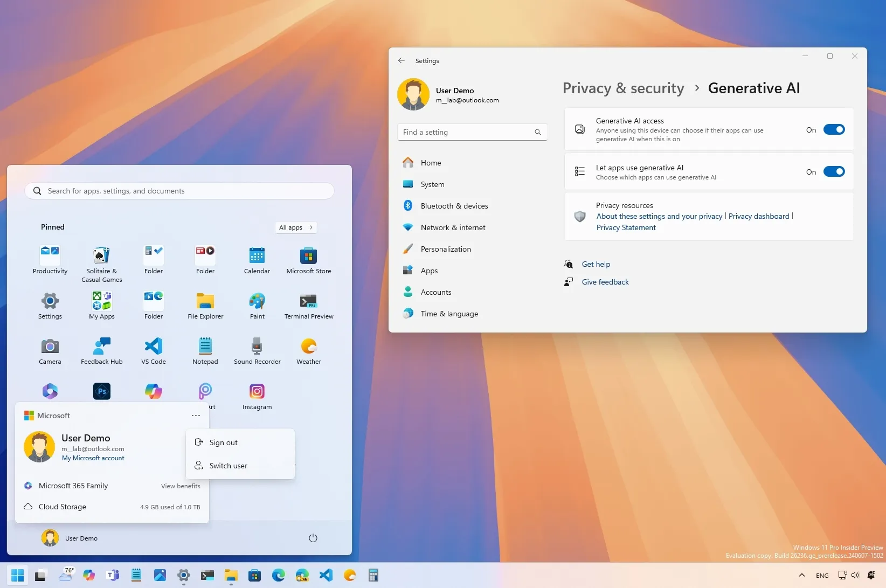This screenshot has width=886, height=588.
Task: Pin open Microsoft Edge from the taskbar
Action: pos(278,575)
